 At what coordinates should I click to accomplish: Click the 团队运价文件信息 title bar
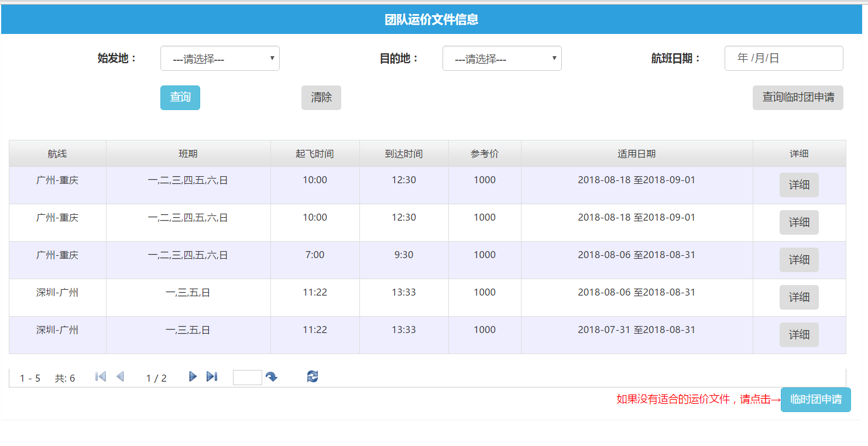[432, 19]
